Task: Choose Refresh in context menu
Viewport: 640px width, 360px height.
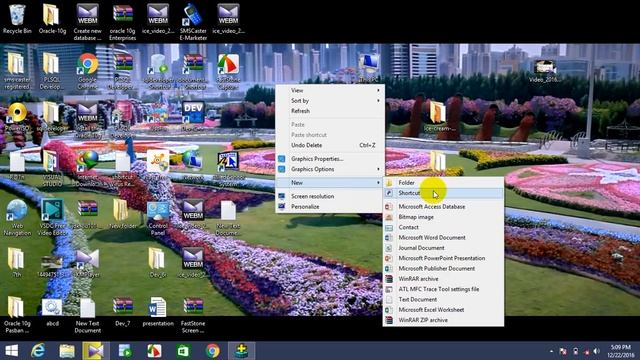Action: (x=330, y=111)
